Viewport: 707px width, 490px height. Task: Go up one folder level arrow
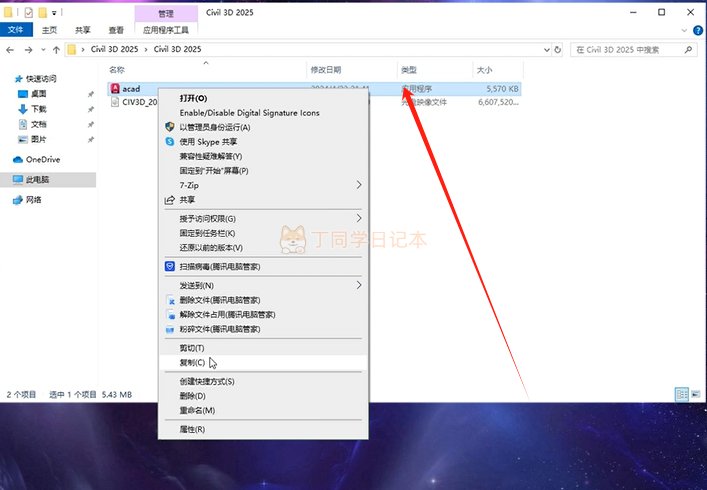[x=56, y=50]
